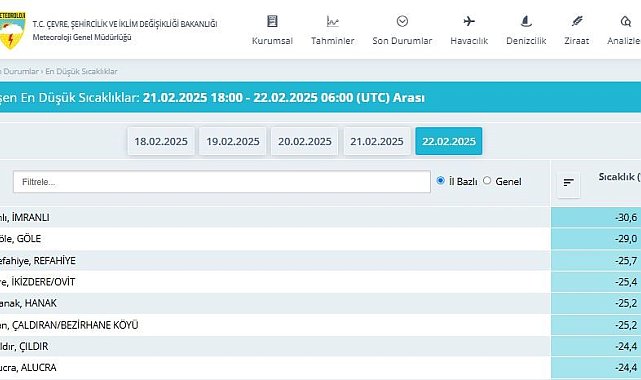Click the Havacılık airplane icon
Screen dimensions: 641x380
coord(469,21)
